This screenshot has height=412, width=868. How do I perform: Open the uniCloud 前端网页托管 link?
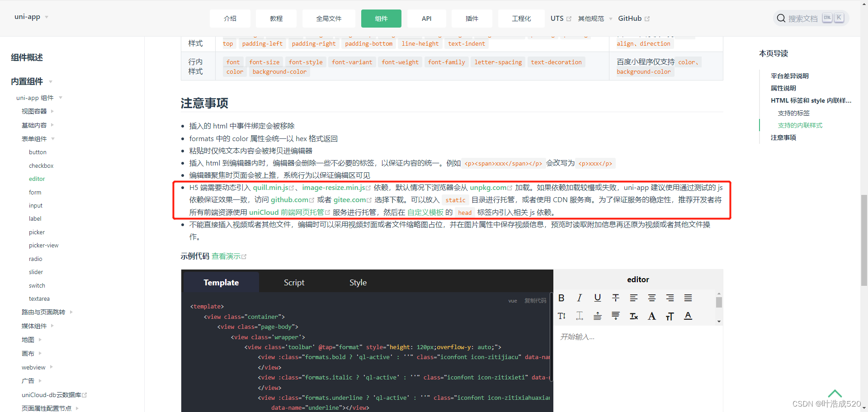[289, 213]
